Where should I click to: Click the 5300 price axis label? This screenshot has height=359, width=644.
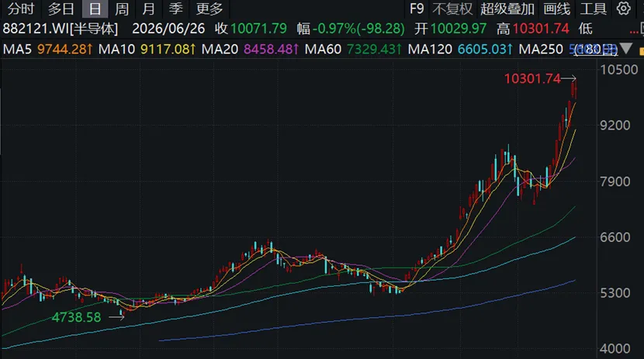(615, 293)
